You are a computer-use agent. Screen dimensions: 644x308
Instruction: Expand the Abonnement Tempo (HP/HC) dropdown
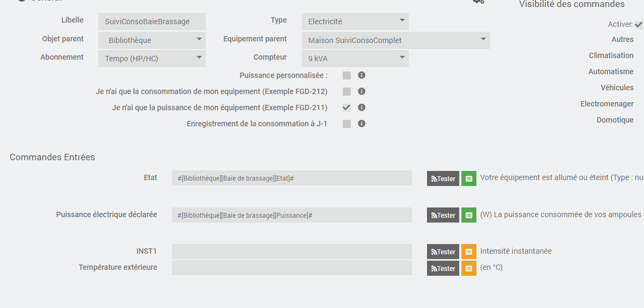click(x=151, y=58)
